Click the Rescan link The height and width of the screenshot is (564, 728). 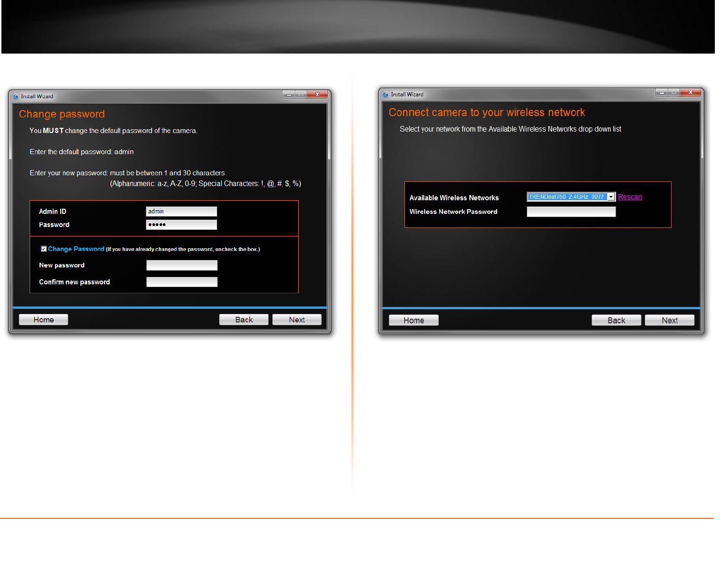pos(630,197)
